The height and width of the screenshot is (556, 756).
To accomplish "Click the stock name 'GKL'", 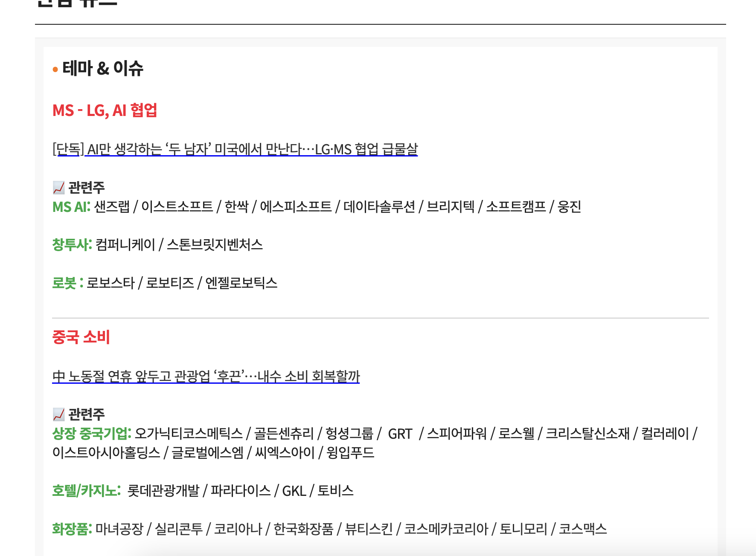I will coord(294,491).
